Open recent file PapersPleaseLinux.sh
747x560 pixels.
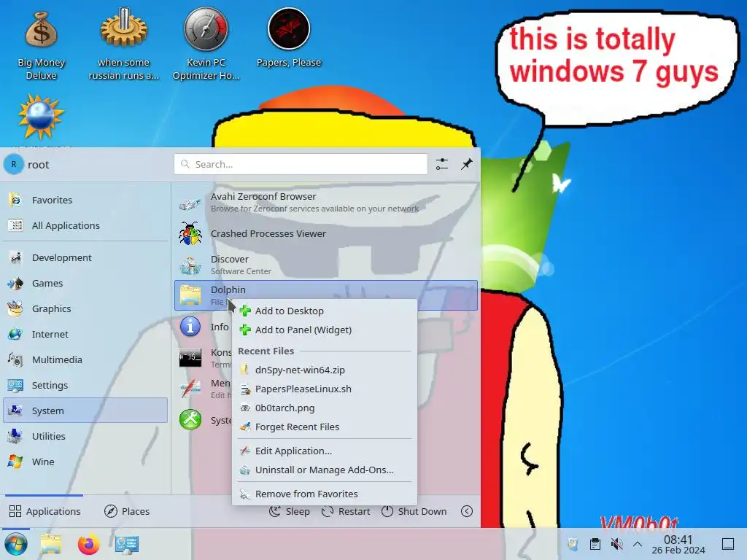325,389
